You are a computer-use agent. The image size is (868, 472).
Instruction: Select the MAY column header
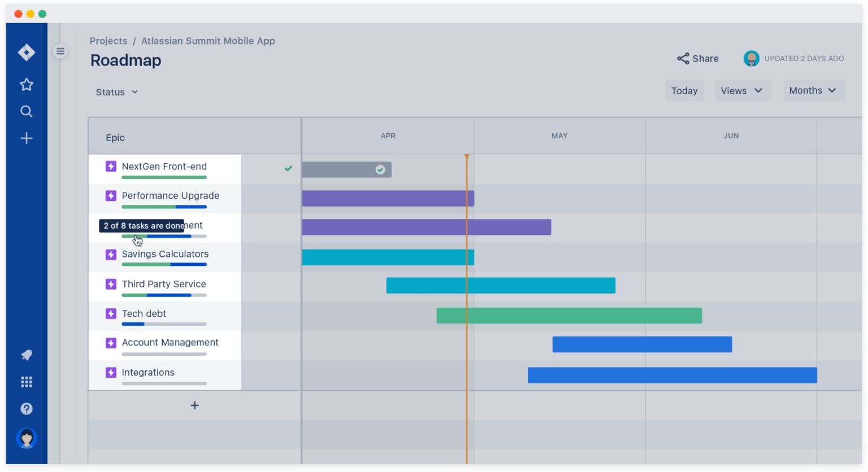tap(559, 136)
